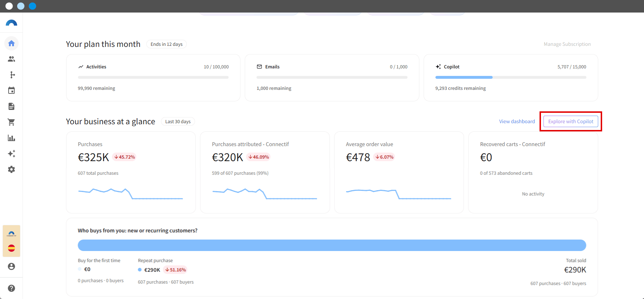Click the 51.16% decrease badge

pos(175,270)
